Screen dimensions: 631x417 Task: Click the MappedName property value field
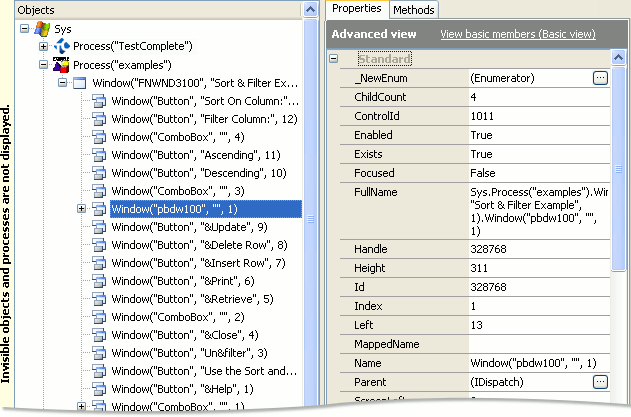[538, 343]
